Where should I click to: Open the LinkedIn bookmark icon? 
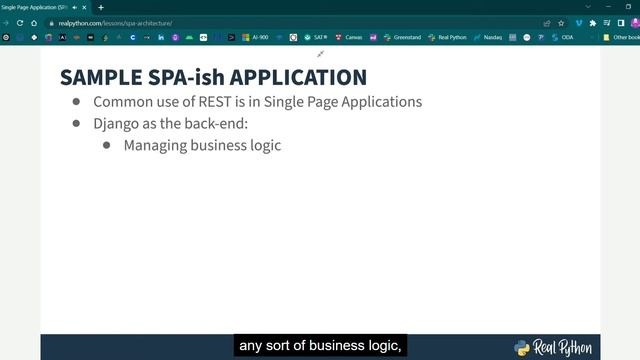pos(161,37)
